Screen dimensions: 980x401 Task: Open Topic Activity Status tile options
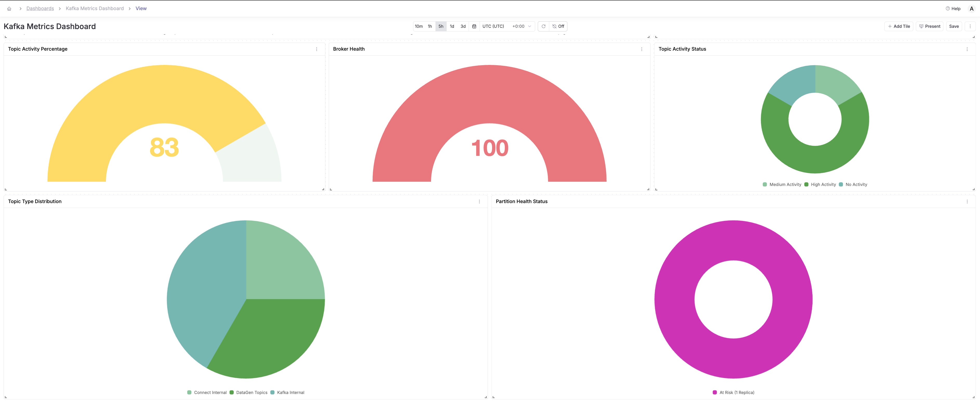pos(967,49)
